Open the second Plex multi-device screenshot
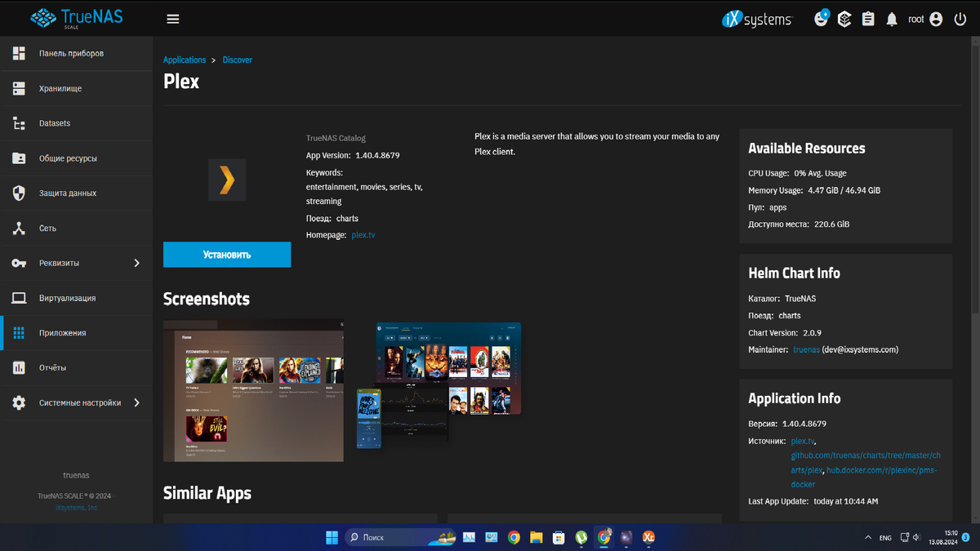This screenshot has width=980, height=551. 439,385
